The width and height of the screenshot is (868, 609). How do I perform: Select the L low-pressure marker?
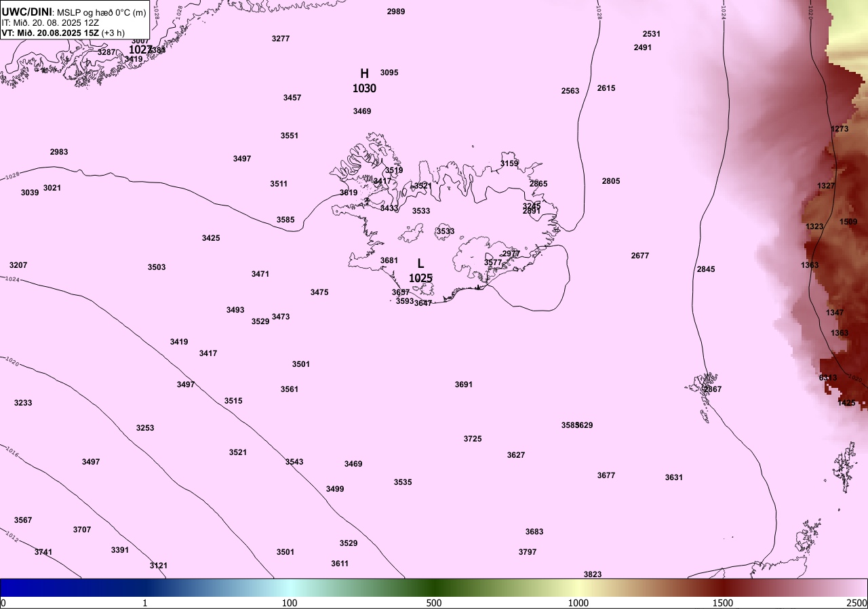(420, 263)
